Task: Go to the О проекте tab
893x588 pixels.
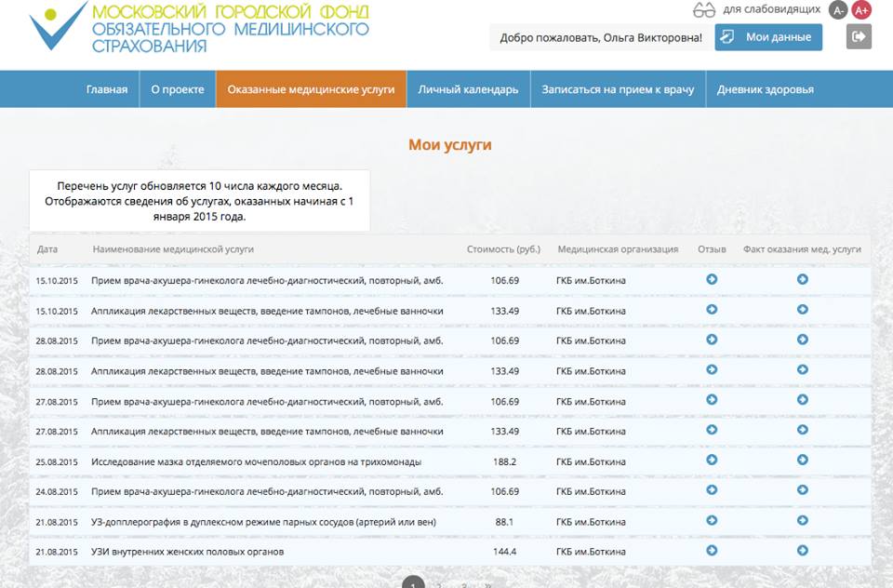Action: pyautogui.click(x=177, y=89)
